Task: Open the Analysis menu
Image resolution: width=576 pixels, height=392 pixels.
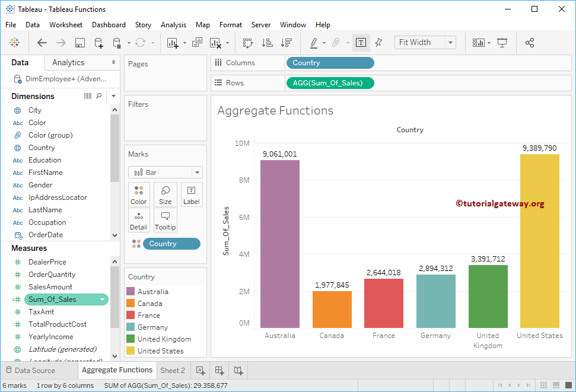Action: tap(173, 25)
